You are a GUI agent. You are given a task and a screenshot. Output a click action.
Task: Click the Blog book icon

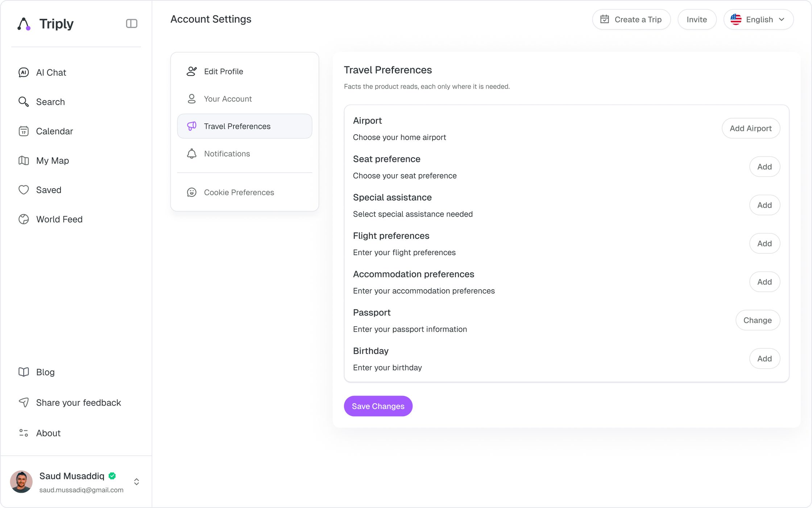click(24, 372)
